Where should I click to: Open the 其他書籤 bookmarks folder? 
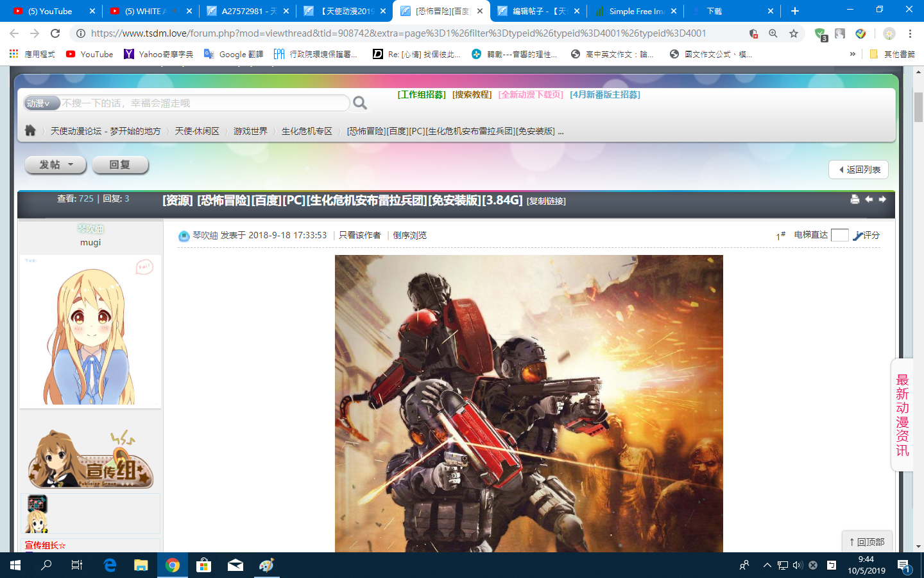(892, 54)
